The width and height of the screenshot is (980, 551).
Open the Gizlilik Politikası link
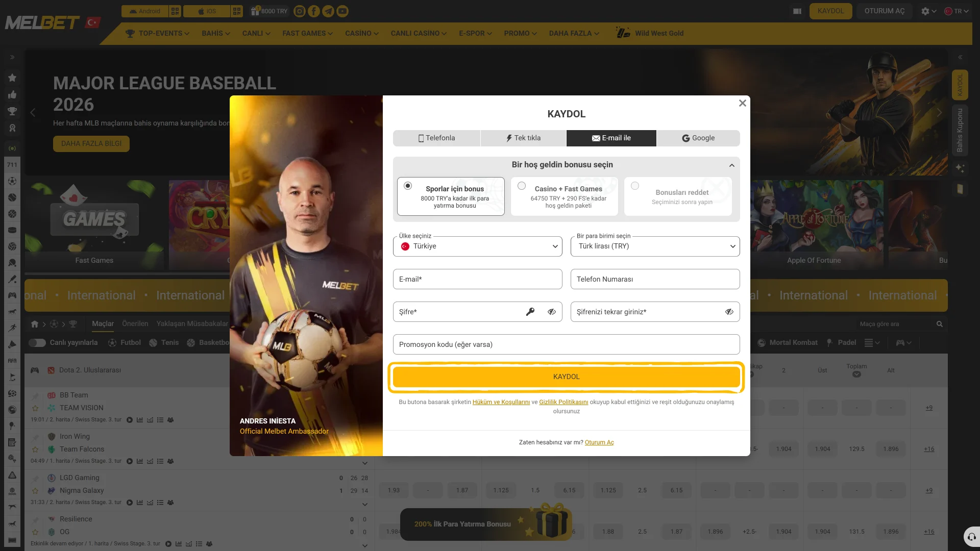563,403
